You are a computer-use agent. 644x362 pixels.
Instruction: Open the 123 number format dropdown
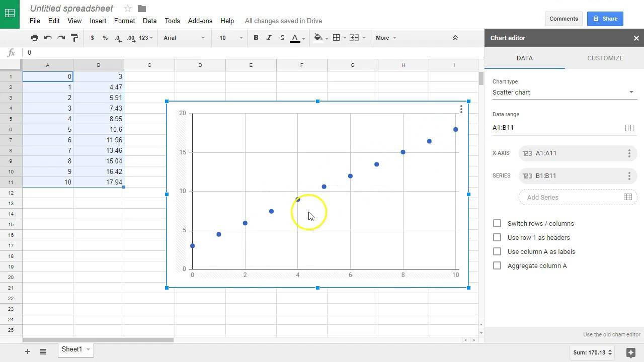[146, 38]
